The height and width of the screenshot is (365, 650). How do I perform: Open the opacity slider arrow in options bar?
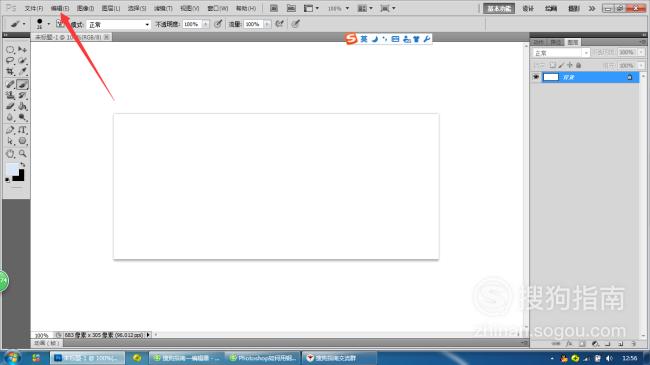(x=205, y=24)
